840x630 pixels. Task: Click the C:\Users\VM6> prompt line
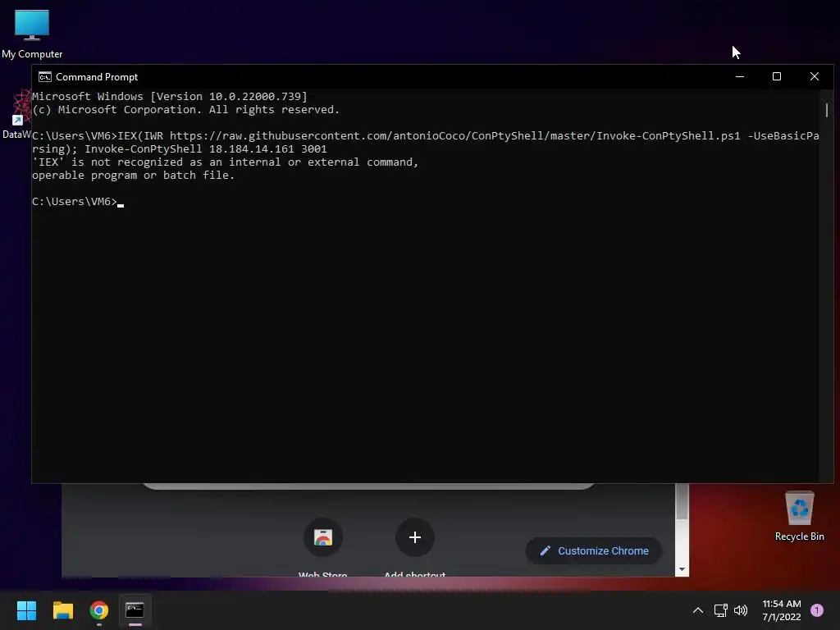[78, 202]
